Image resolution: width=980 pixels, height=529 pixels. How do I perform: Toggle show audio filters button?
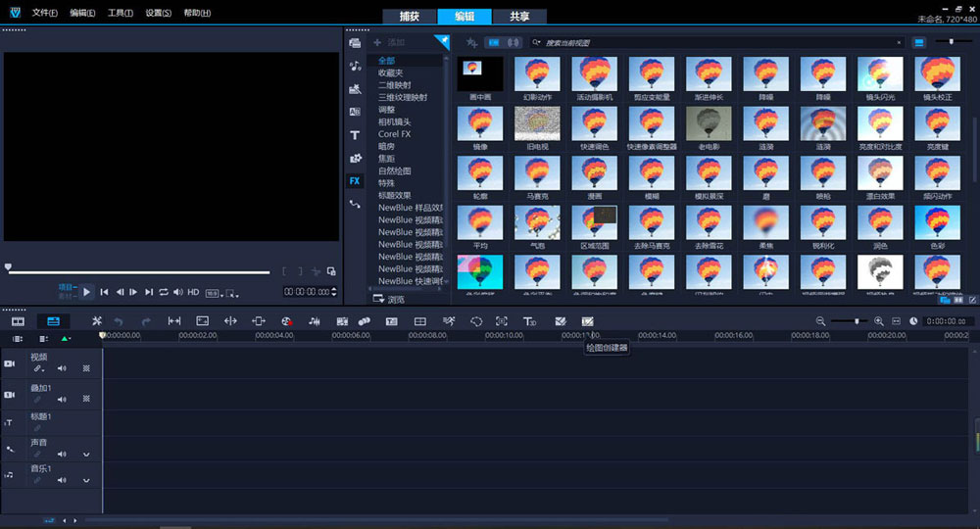[514, 42]
